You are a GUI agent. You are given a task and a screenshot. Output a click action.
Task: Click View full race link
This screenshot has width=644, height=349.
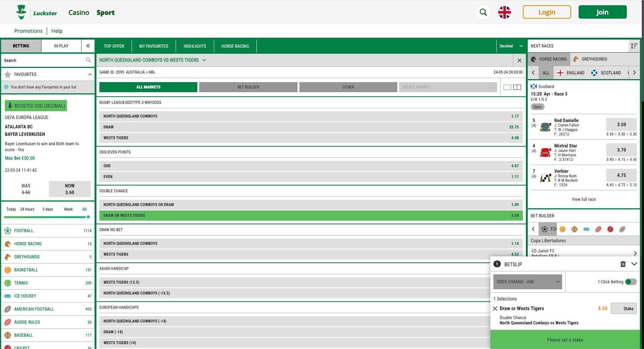tap(583, 199)
